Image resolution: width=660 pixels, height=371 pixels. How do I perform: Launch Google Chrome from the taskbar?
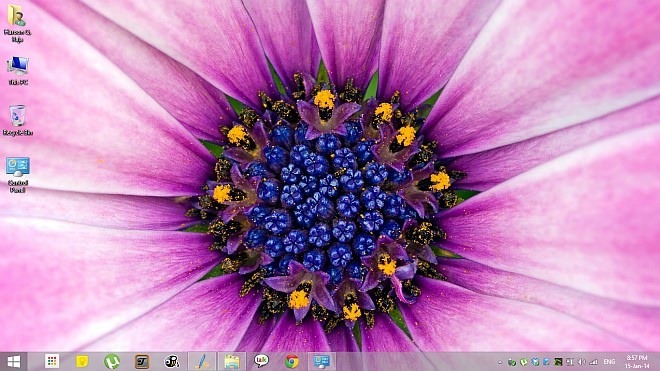(x=292, y=361)
